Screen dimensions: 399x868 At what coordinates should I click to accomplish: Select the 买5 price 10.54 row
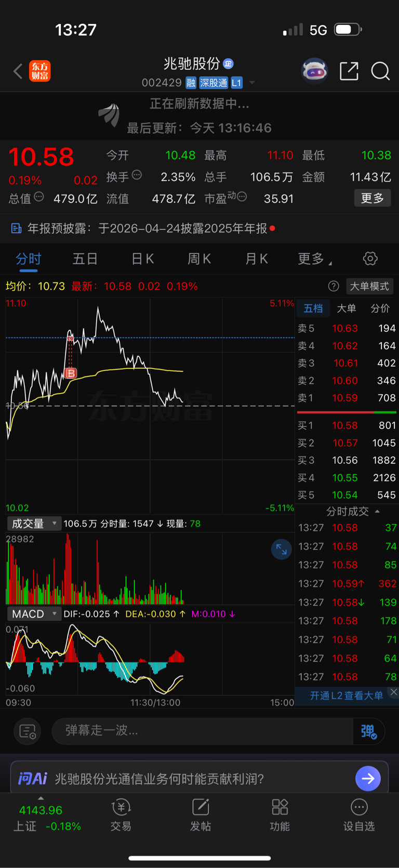(x=347, y=495)
